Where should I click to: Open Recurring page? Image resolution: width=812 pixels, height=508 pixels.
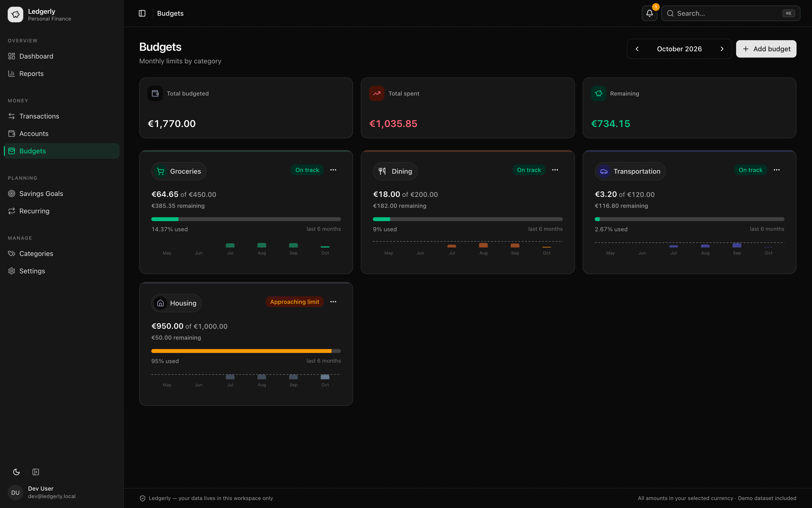(62, 211)
